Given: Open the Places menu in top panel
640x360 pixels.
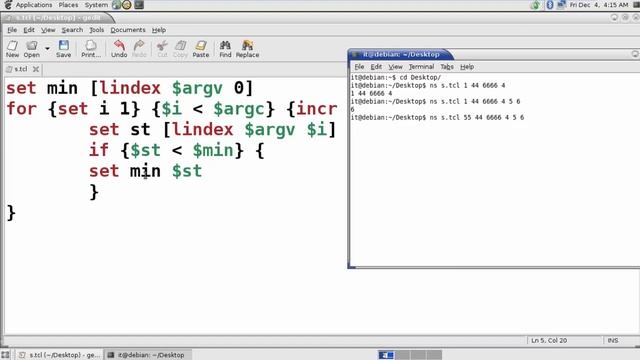Looking at the screenshot, I should click(x=68, y=5).
